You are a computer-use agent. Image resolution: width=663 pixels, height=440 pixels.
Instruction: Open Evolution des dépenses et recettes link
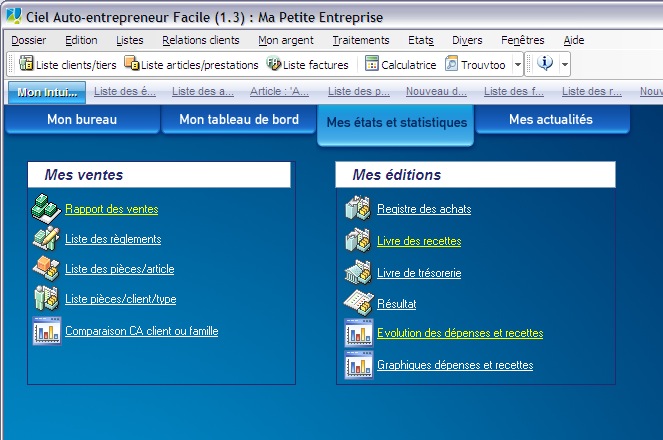click(x=460, y=333)
